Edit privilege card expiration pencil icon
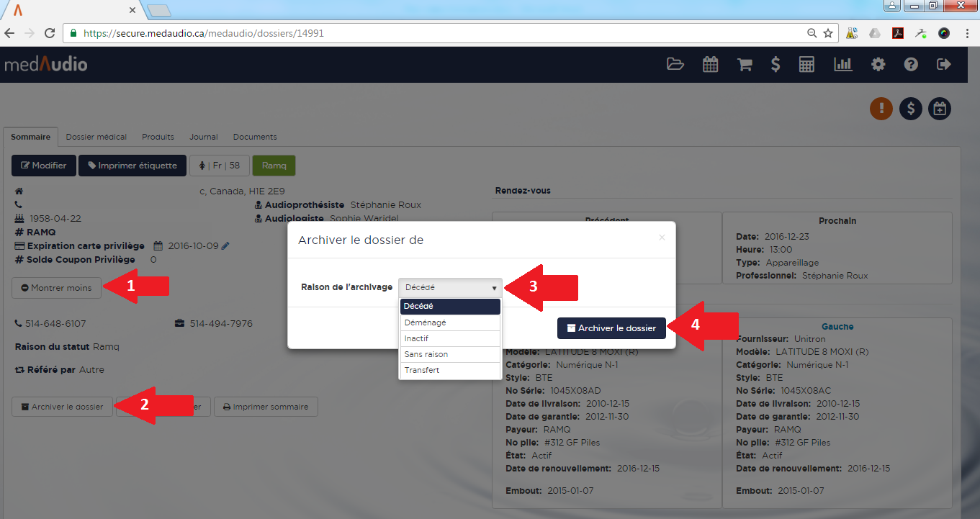 [x=225, y=246]
